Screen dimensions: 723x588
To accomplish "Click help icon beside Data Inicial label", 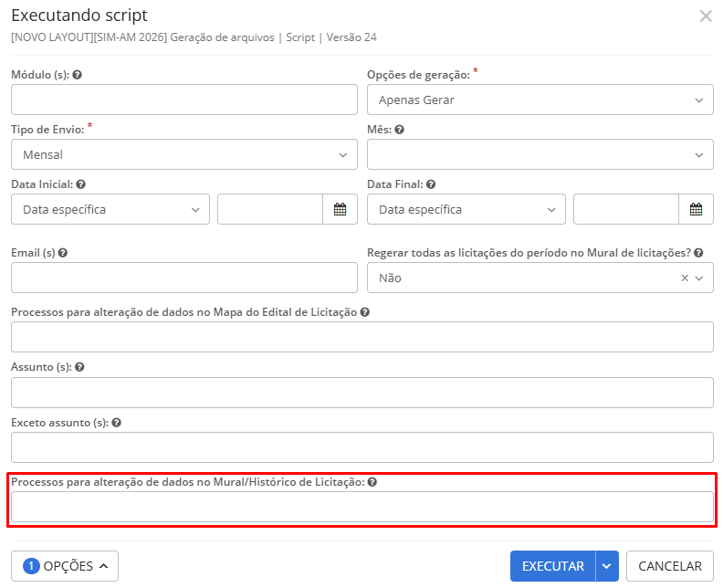I will (81, 184).
